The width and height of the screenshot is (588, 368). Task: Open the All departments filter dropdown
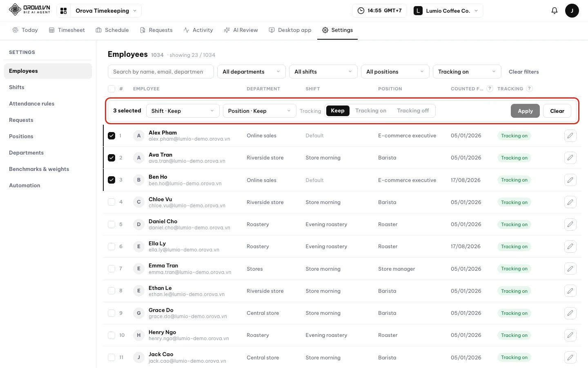pyautogui.click(x=252, y=72)
